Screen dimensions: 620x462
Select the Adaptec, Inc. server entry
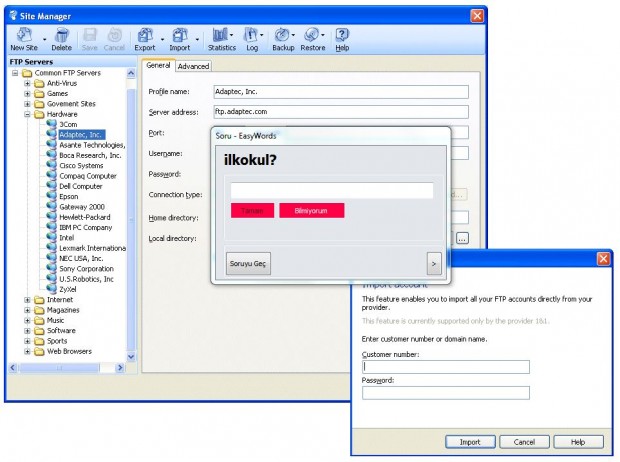(81, 134)
